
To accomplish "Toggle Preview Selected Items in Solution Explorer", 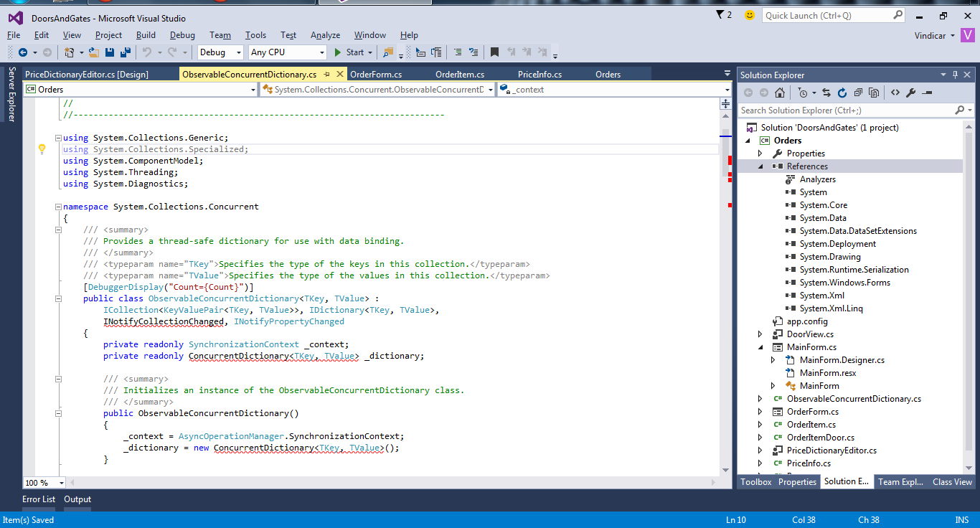I will tap(927, 93).
